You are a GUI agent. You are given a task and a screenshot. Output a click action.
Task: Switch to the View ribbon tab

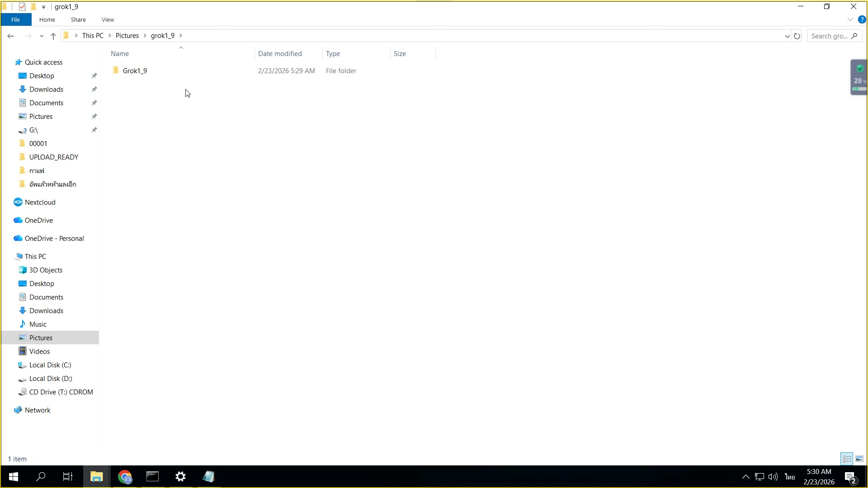coord(108,19)
